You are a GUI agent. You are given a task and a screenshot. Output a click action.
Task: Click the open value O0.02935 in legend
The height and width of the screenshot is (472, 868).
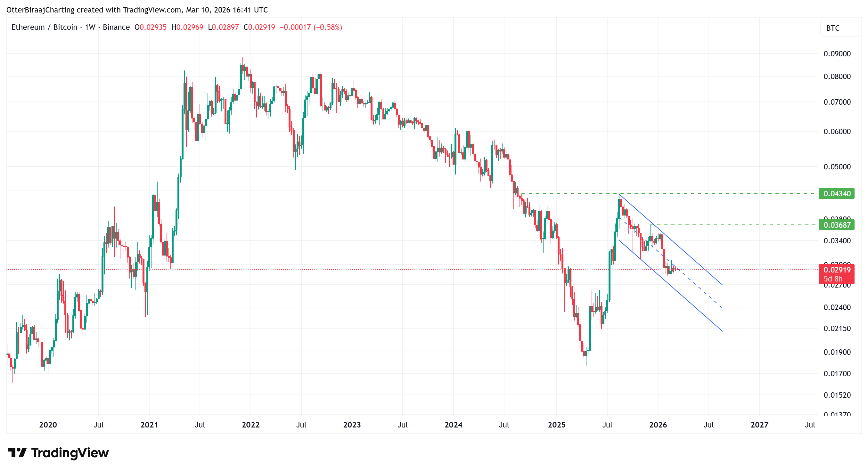(x=151, y=27)
